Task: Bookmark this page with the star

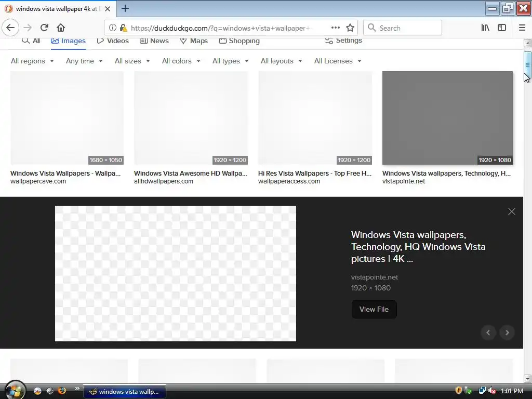Action: coord(350,28)
